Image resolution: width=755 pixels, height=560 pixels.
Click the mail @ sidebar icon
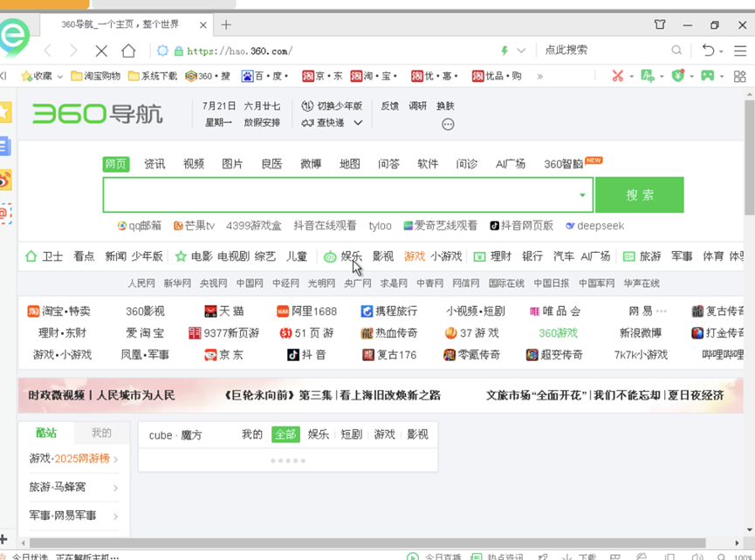[x=5, y=213]
